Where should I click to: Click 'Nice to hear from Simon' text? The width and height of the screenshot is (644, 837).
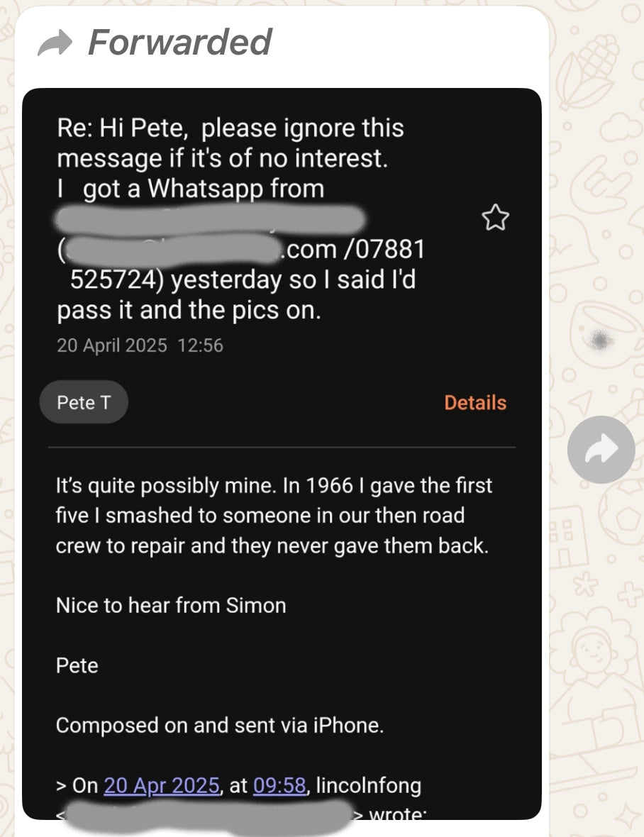pyautogui.click(x=171, y=605)
